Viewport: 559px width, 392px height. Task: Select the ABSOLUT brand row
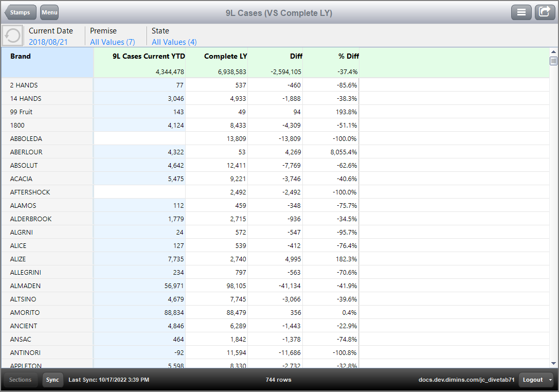(x=24, y=165)
